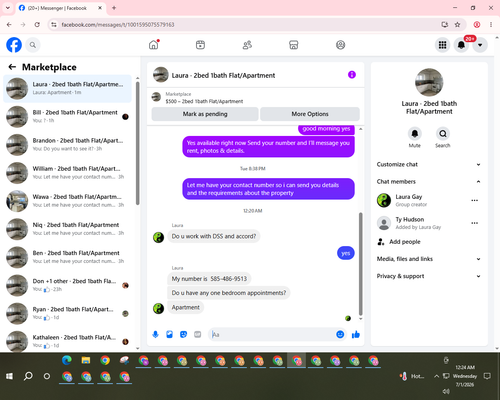Open the conversation info icon
Viewport: 500px width, 400px height.
[x=352, y=75]
